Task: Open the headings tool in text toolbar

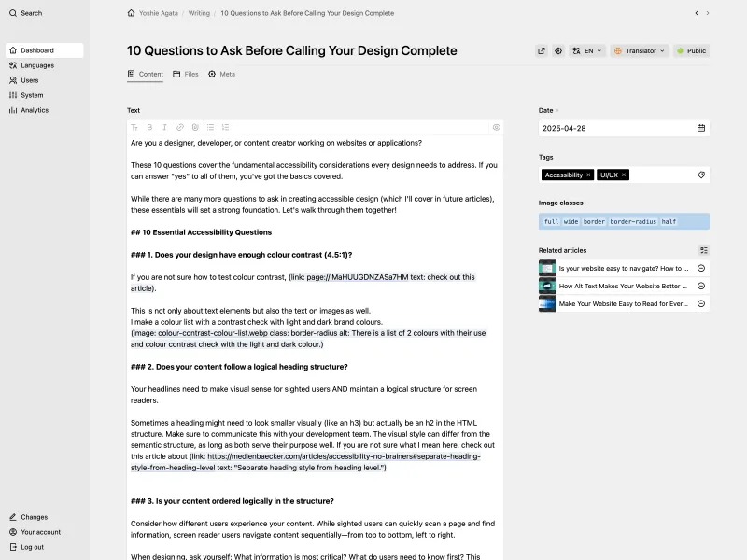Action: coord(134,127)
